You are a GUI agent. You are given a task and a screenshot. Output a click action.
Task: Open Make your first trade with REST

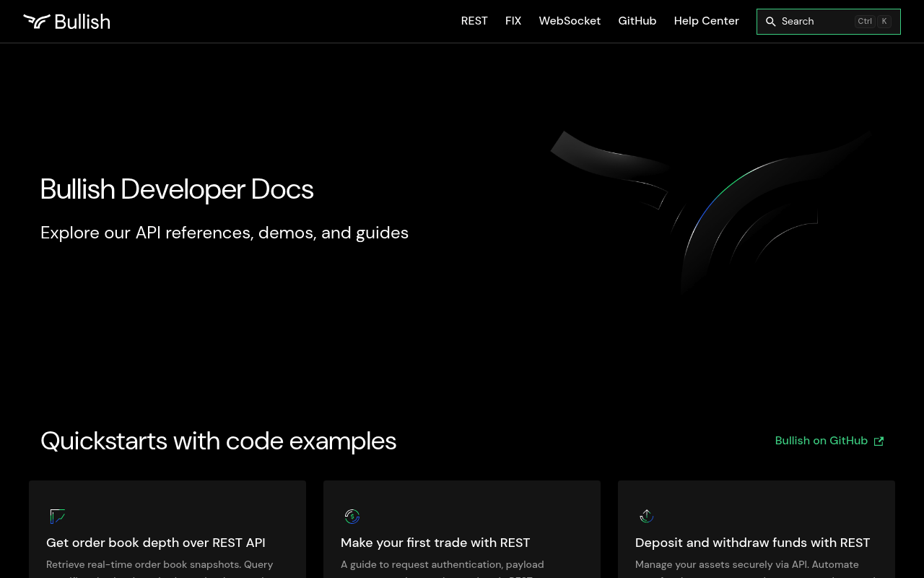[435, 543]
